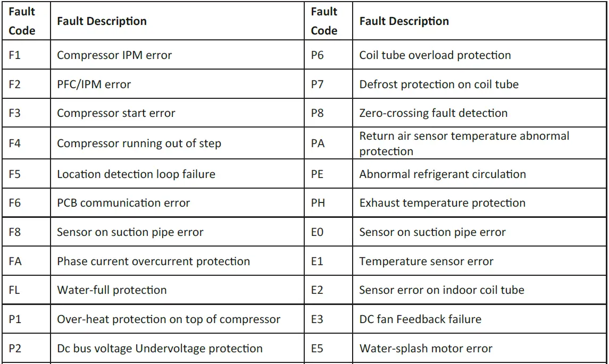The height and width of the screenshot is (364, 609).
Task: Select 'Location detection loop failure' cell
Action: [136, 174]
